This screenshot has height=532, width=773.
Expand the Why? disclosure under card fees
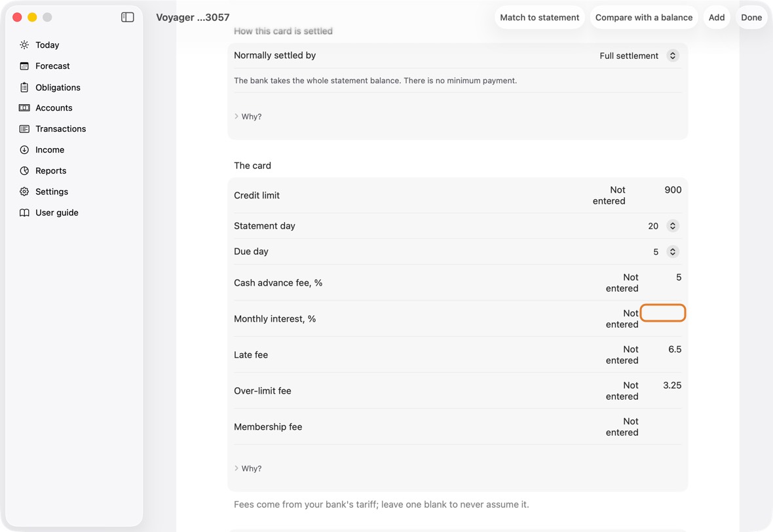(248, 468)
